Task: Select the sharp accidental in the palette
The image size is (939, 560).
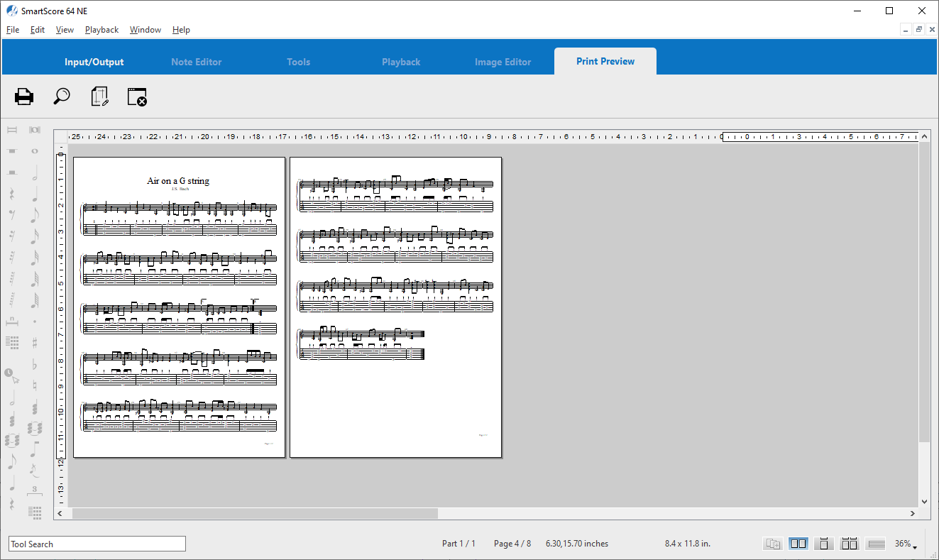Action: [x=34, y=343]
